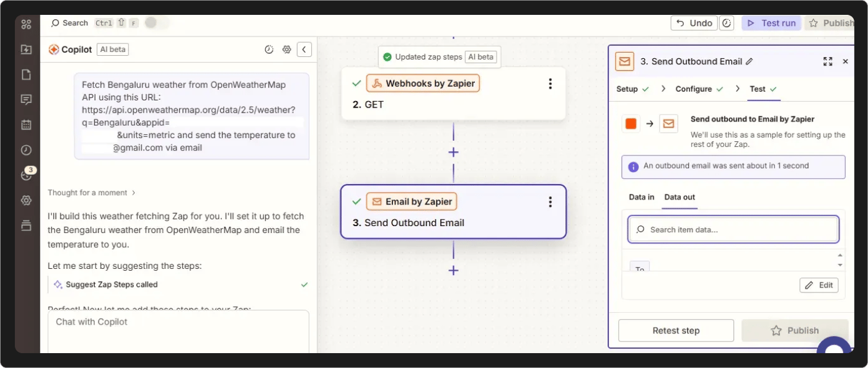Viewport: 868px width, 368px height.
Task: Click the Publish button in step panel
Action: [795, 331]
